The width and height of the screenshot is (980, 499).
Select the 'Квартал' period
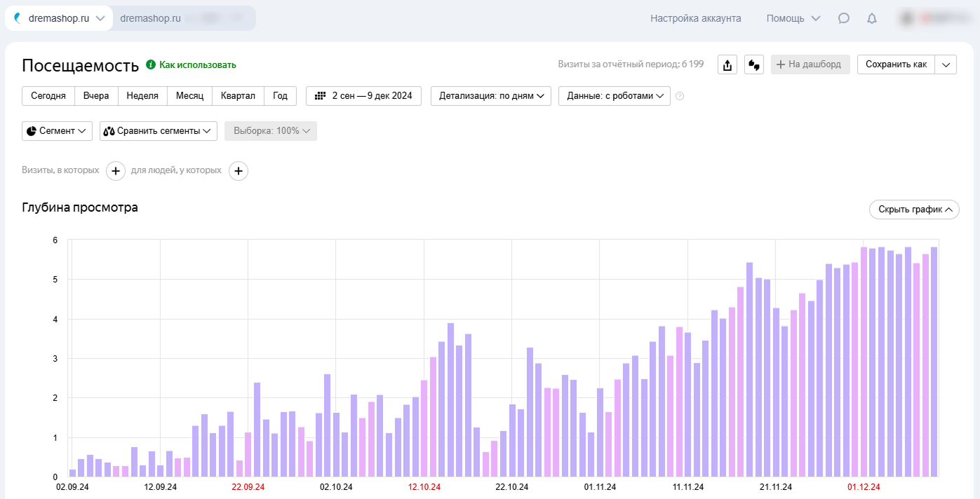(238, 96)
